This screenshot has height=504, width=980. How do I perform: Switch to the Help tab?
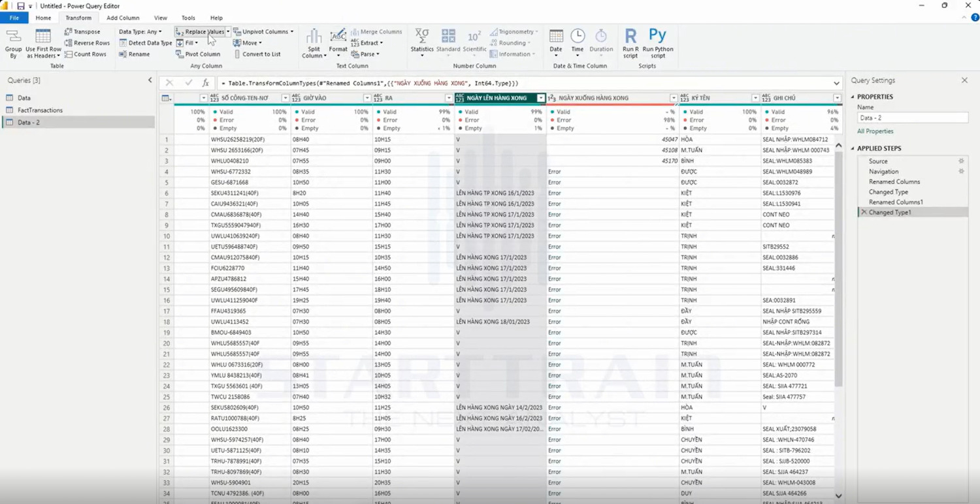pyautogui.click(x=216, y=18)
